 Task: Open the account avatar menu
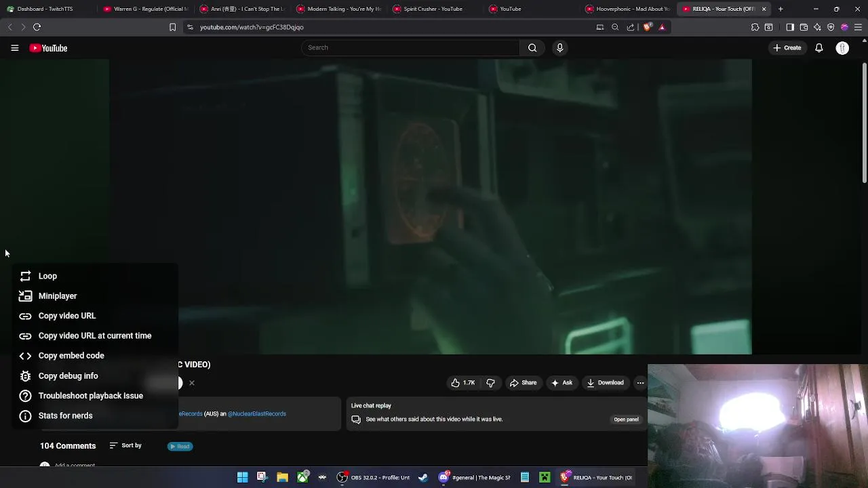click(842, 47)
